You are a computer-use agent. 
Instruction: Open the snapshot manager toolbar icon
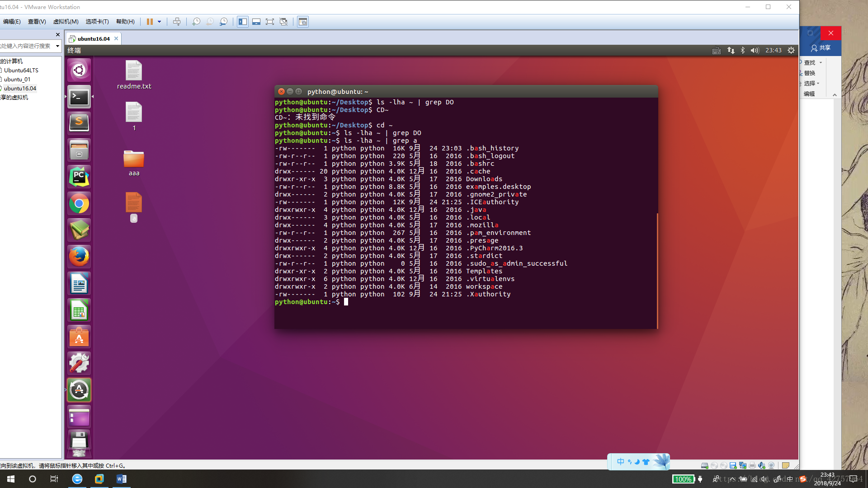coord(223,22)
